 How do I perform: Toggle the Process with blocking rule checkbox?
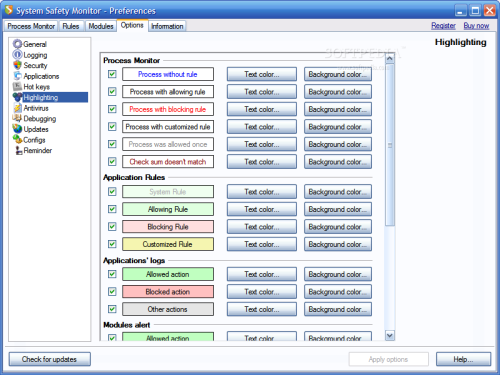coord(112,109)
